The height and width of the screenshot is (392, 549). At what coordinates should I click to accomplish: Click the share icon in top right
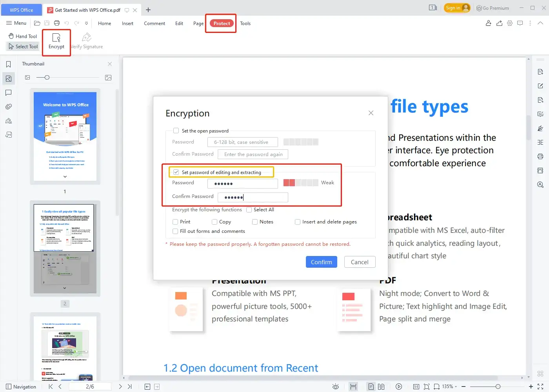[x=499, y=23]
